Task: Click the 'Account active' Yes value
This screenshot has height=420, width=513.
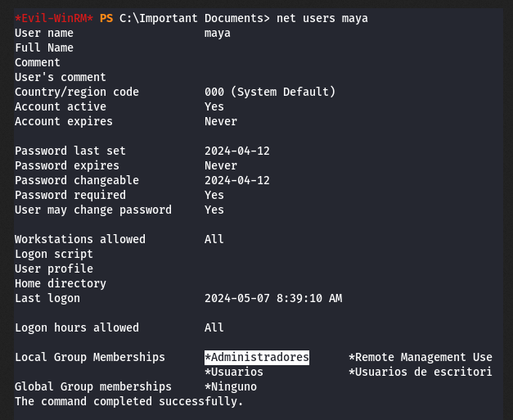Action: [x=214, y=106]
